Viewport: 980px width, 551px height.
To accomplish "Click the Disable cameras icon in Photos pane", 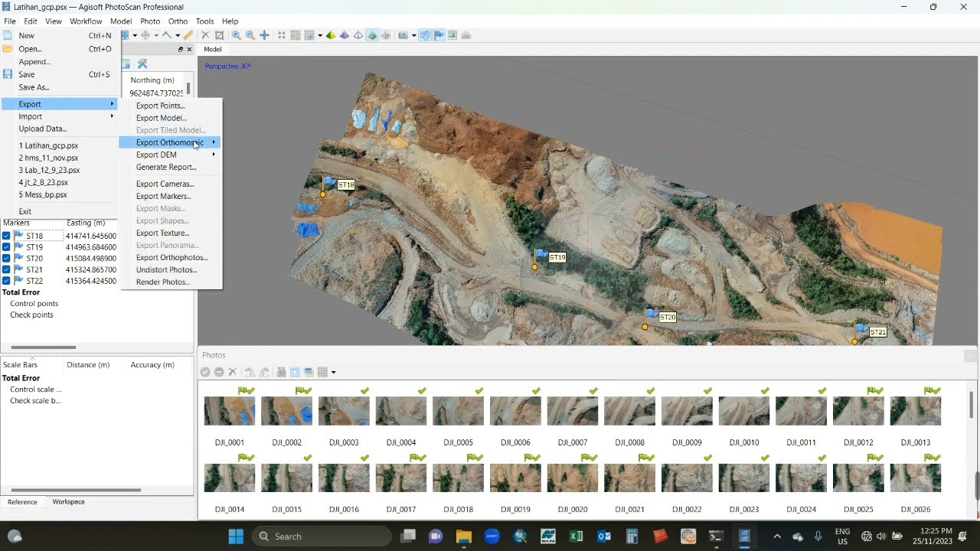I will click(x=219, y=372).
